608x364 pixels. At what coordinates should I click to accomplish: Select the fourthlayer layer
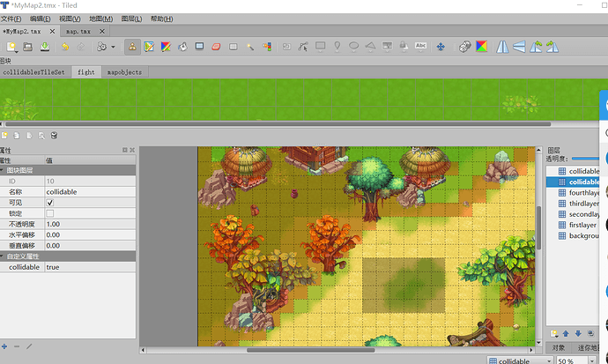pyautogui.click(x=573, y=193)
